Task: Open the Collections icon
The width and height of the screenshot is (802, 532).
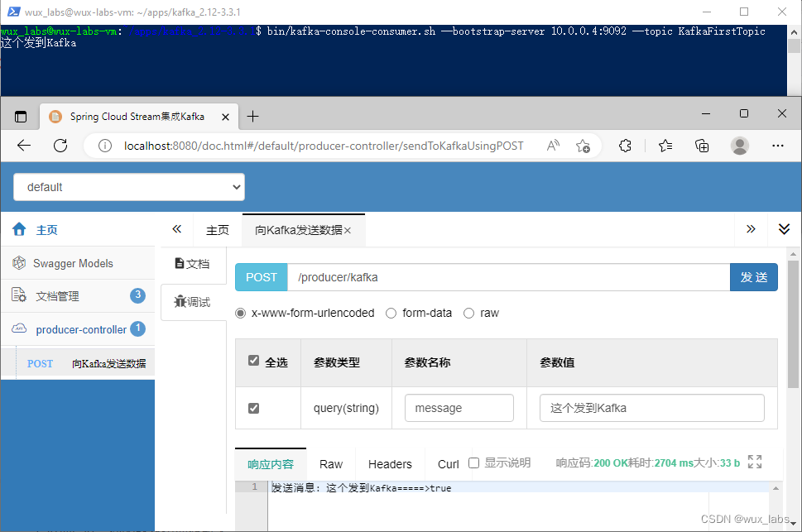Action: [x=702, y=146]
